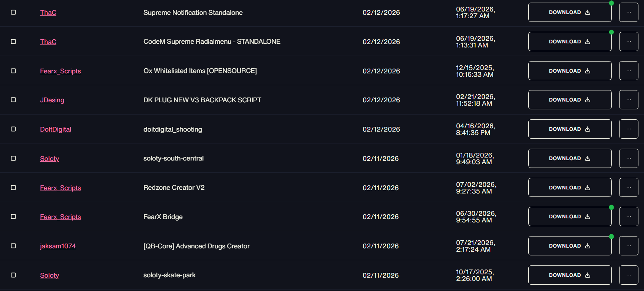
Task: Open ellipsis menu for soloty-skate-park
Action: tap(628, 275)
